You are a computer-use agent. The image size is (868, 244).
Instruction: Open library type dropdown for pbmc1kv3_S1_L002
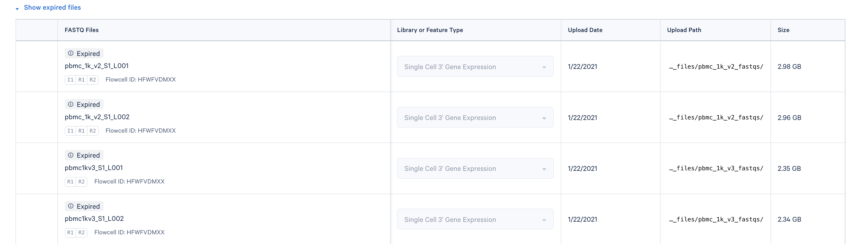tap(475, 219)
